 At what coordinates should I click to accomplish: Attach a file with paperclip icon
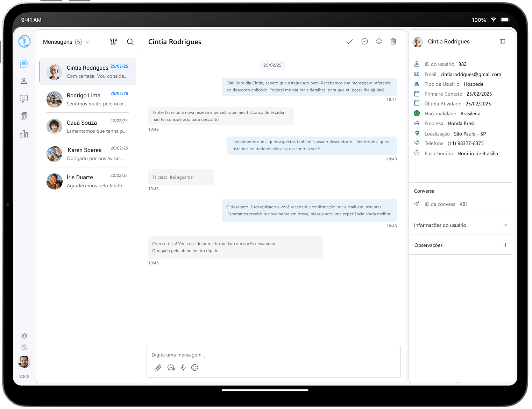pos(158,367)
